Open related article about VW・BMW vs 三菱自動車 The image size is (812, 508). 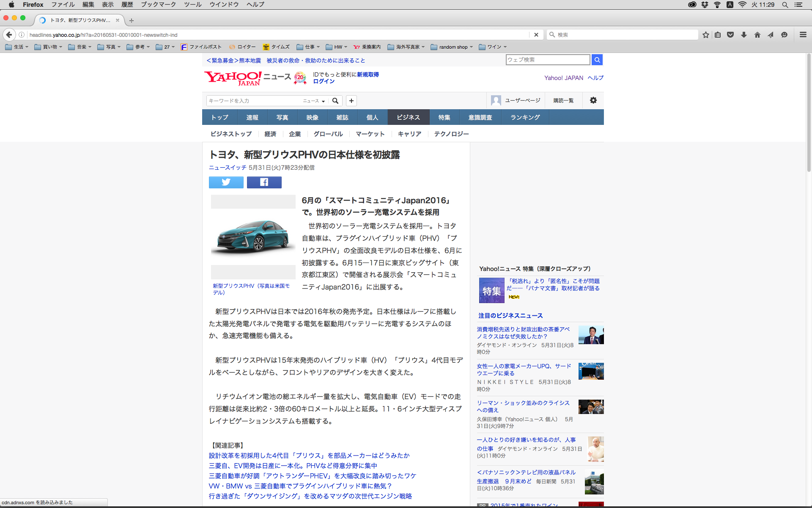point(300,486)
